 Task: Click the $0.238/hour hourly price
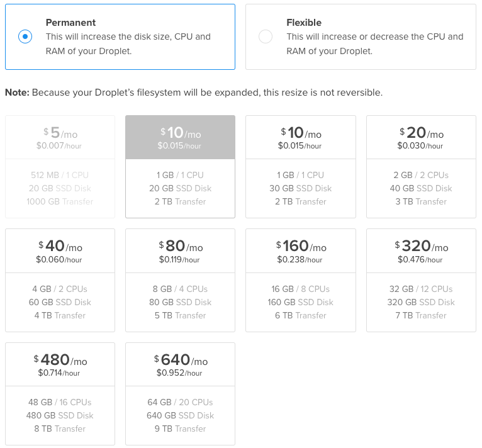coord(301,260)
